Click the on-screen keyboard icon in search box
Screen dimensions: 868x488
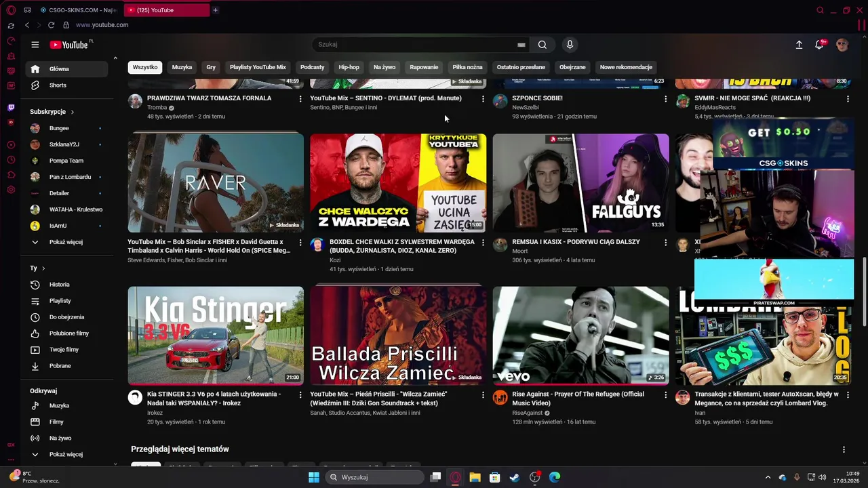tap(521, 45)
